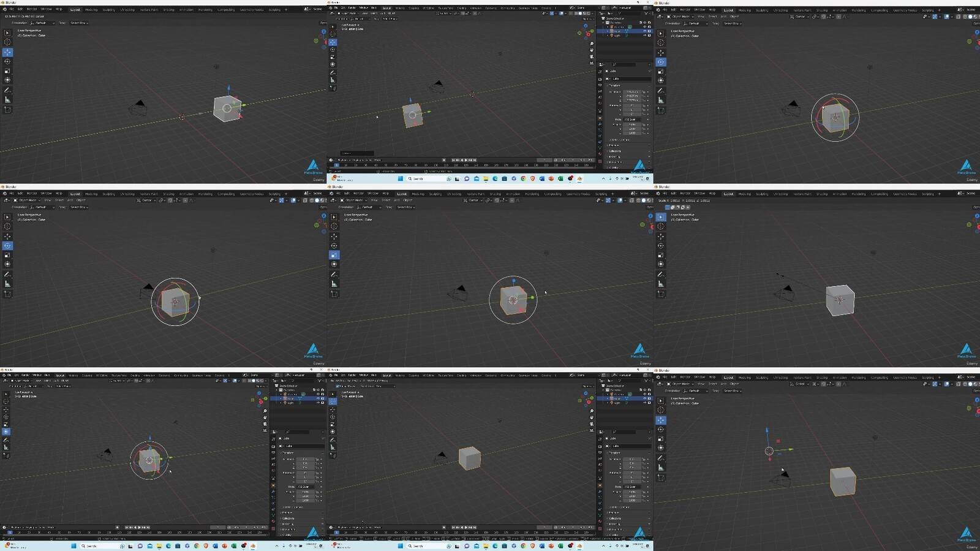Click frame 1 playhead in top-middle timeline
Screen dimensions: 980x551
tap(336, 165)
